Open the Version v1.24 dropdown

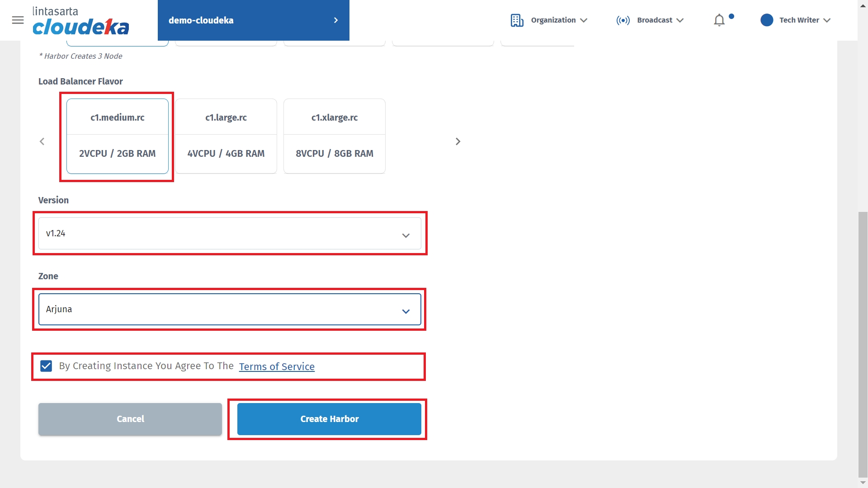(x=230, y=234)
